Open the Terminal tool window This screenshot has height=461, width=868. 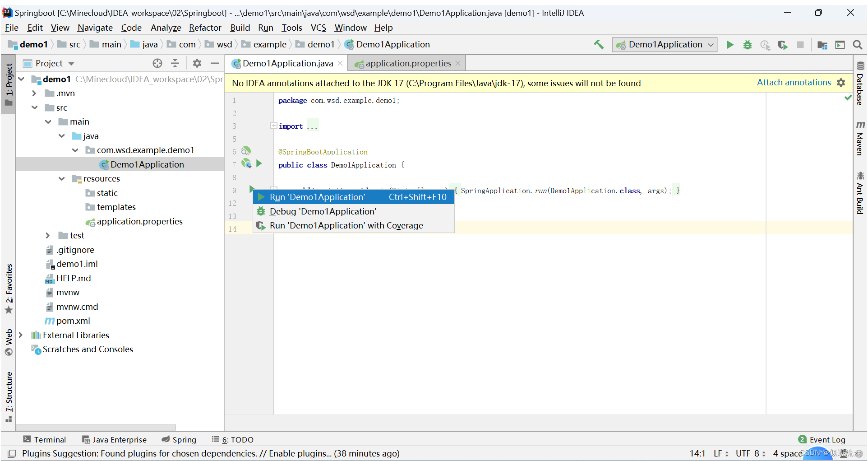[x=44, y=439]
